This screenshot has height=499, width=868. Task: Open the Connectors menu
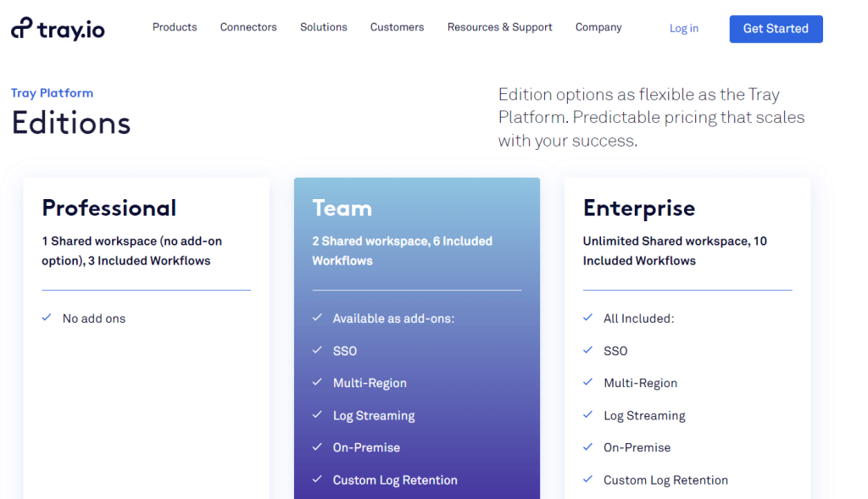pos(248,27)
